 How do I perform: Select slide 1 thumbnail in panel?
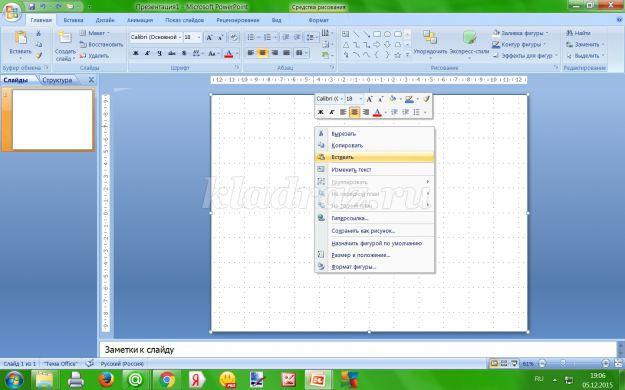(52, 120)
